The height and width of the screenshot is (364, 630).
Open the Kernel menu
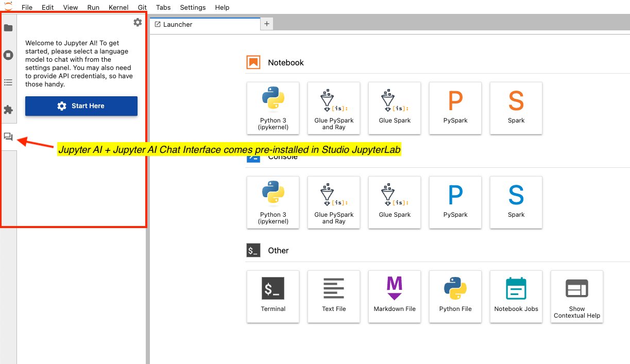click(118, 7)
